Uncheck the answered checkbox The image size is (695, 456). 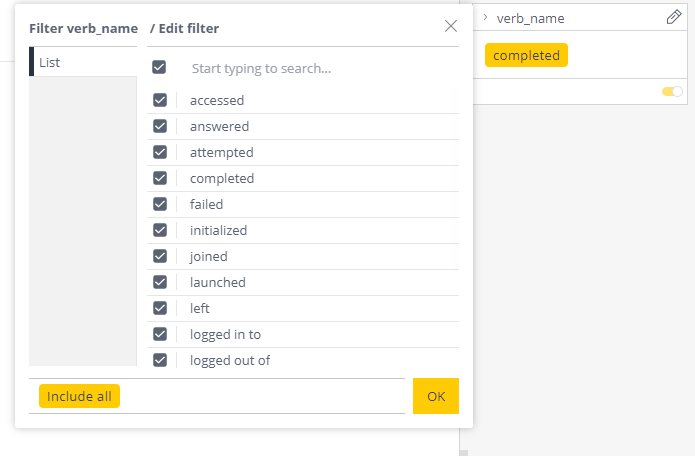tap(160, 126)
